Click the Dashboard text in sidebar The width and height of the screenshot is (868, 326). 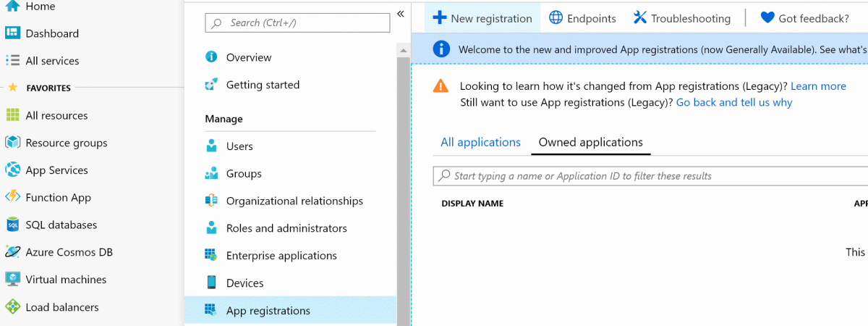click(52, 33)
